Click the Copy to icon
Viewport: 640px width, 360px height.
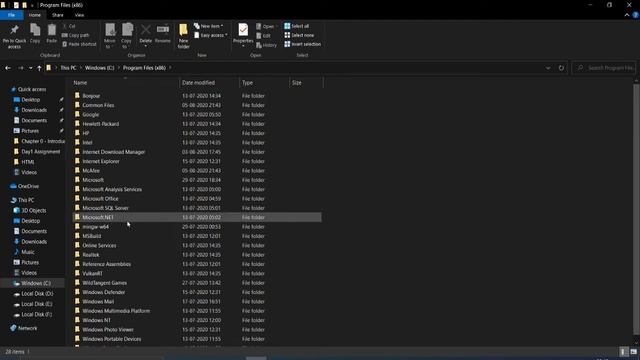tap(127, 30)
